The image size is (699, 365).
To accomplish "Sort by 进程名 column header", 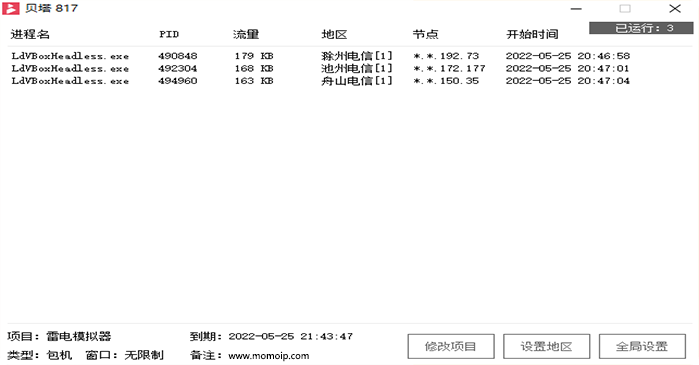I will coord(30,34).
